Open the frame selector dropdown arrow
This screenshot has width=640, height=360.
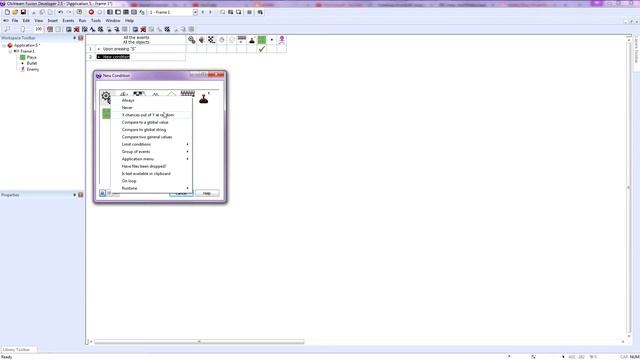tap(195, 12)
